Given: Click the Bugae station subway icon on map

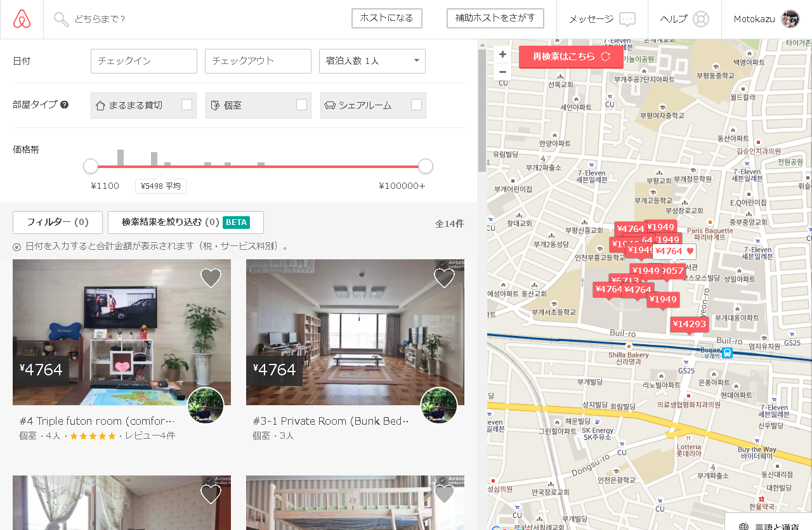Looking at the screenshot, I should tap(728, 353).
